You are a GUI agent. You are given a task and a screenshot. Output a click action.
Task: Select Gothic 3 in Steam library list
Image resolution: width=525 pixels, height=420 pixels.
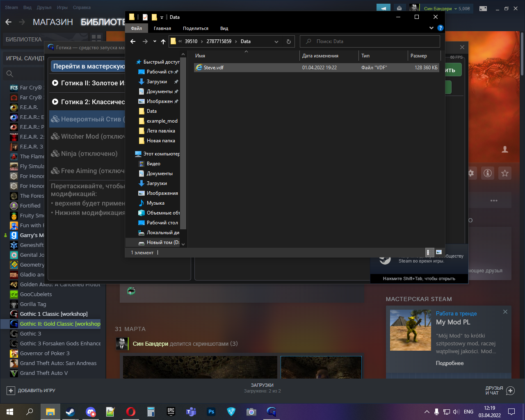[x=31, y=333]
